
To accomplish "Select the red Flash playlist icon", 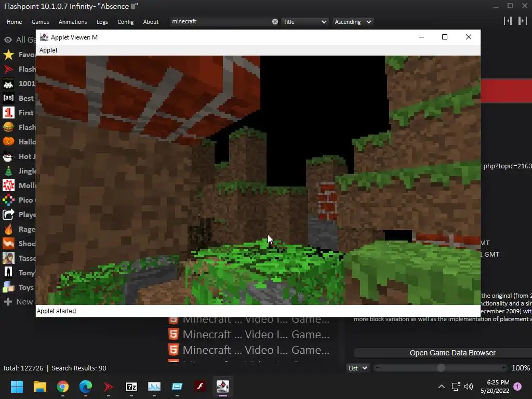I will pyautogui.click(x=8, y=69).
